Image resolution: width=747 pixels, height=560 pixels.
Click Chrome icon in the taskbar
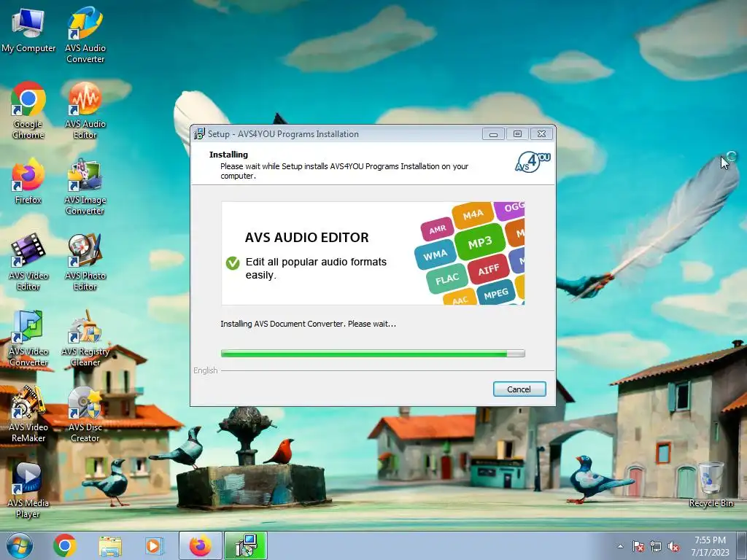[65, 545]
